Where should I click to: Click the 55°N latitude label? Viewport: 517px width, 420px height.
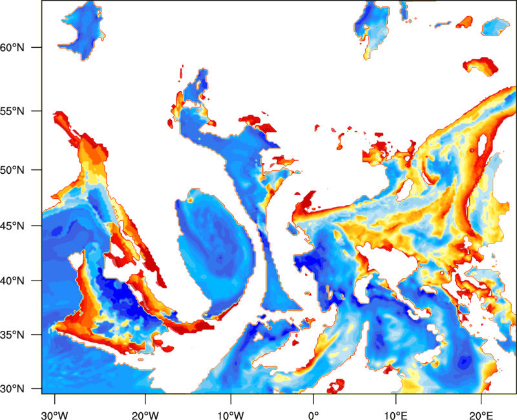(x=12, y=111)
